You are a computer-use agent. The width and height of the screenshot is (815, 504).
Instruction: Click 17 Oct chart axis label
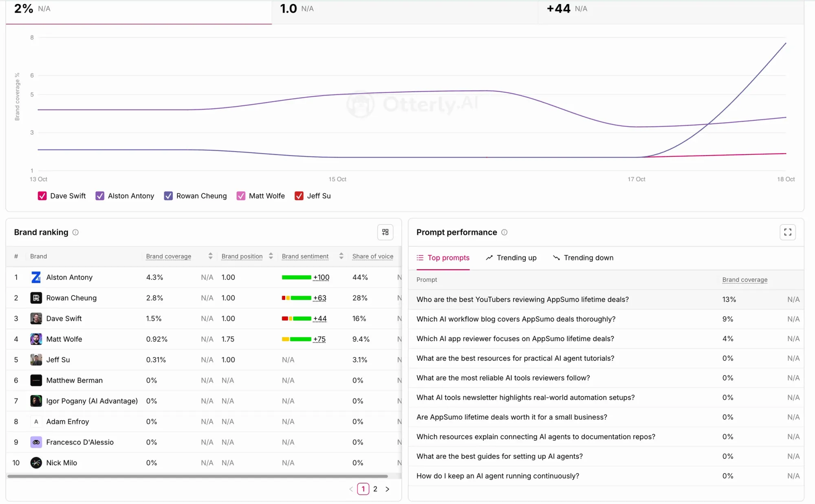point(636,179)
